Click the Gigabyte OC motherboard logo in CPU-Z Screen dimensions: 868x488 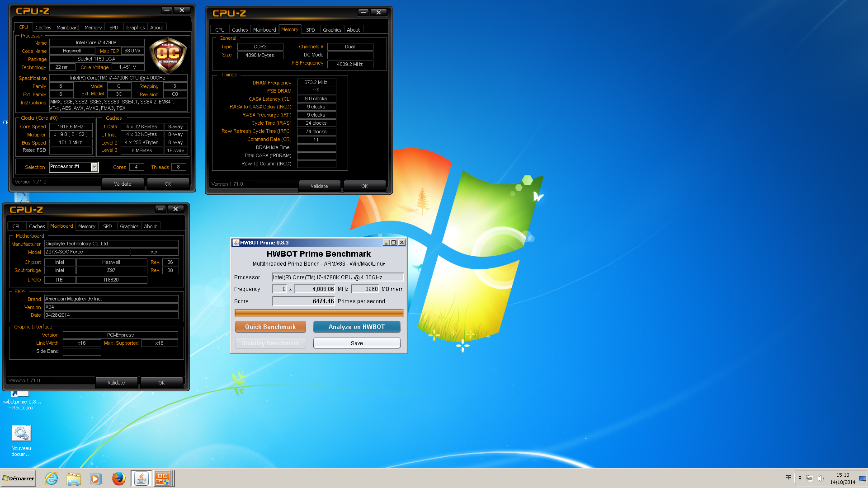click(168, 55)
